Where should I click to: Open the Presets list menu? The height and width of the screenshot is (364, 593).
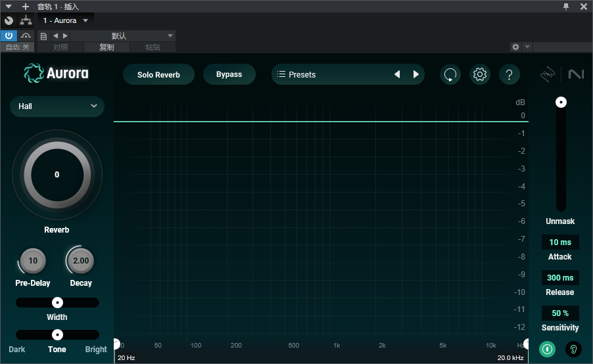pyautogui.click(x=296, y=74)
